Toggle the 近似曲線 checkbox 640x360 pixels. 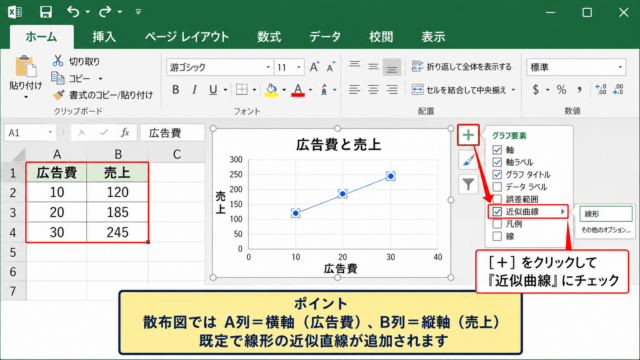pos(497,211)
